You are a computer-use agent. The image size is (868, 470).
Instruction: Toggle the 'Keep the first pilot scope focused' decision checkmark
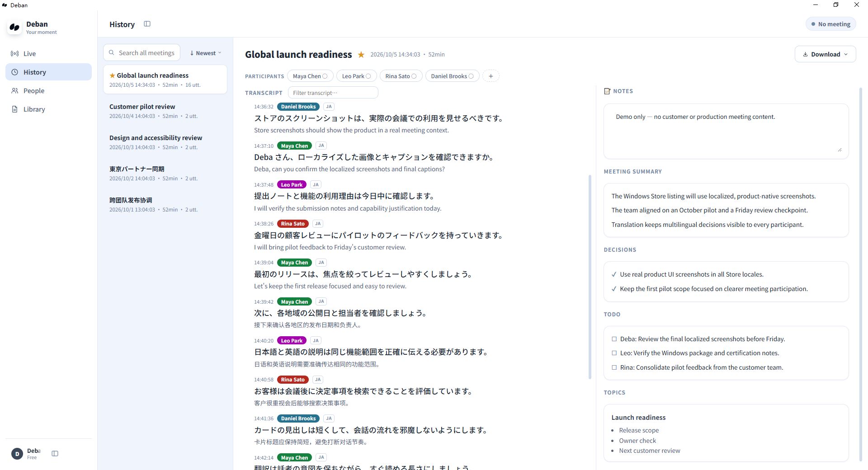[x=614, y=289]
